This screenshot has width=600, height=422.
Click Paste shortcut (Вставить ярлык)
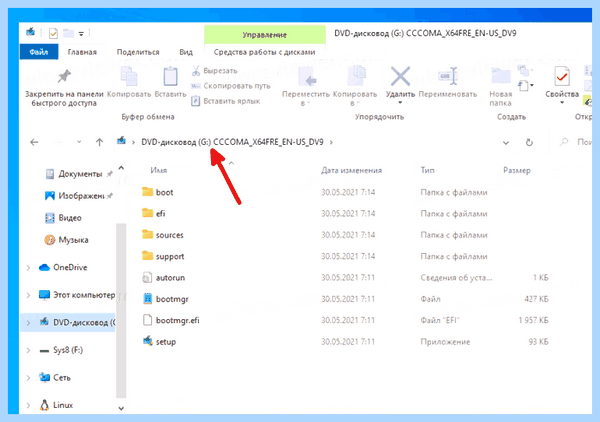point(226,101)
